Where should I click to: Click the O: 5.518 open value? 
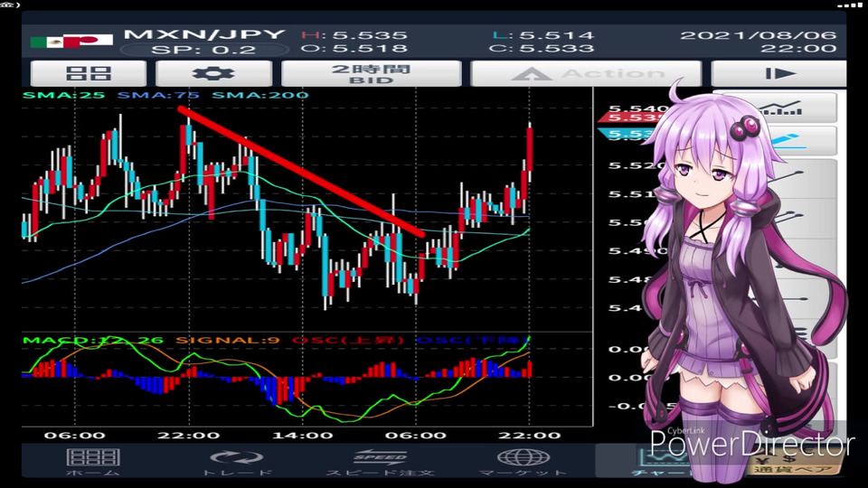pyautogui.click(x=354, y=48)
